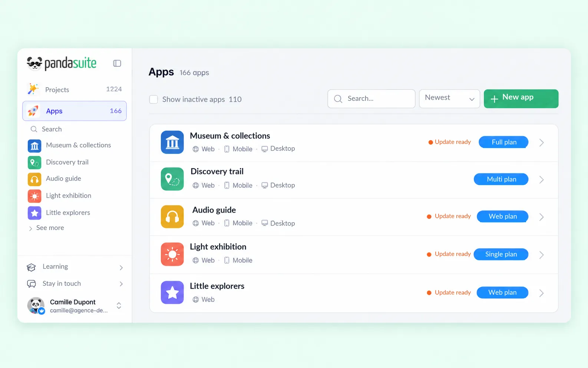Viewport: 588px width, 368px height.
Task: Open Audio guide row chevron
Action: [542, 217]
